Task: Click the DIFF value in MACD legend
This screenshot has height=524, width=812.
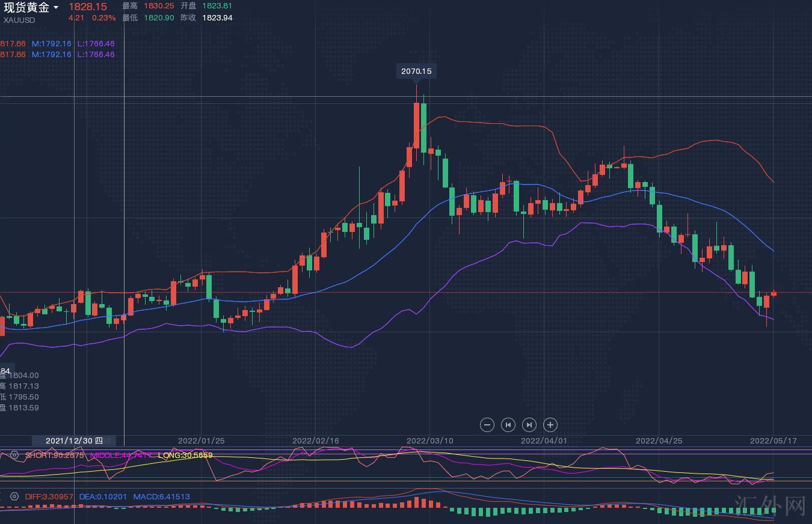Action: (49, 496)
